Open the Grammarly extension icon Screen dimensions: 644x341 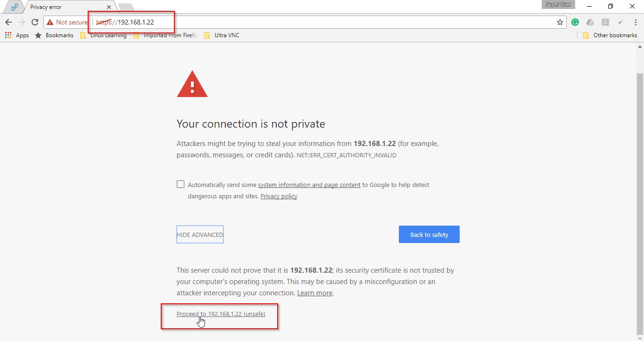(575, 22)
